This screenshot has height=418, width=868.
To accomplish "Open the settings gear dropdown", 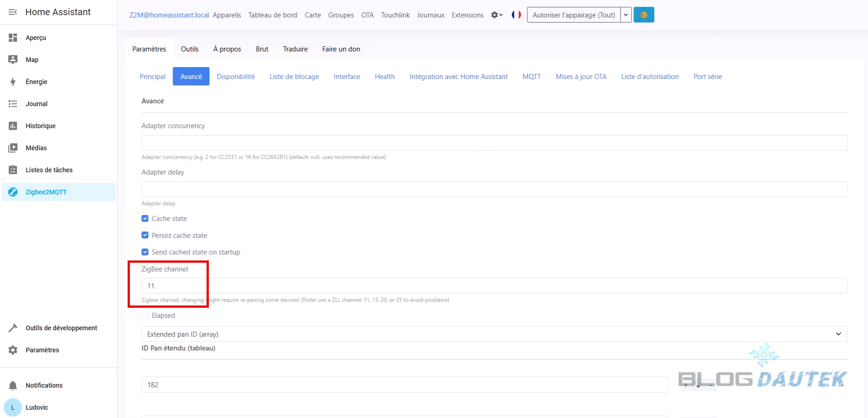I will point(497,15).
